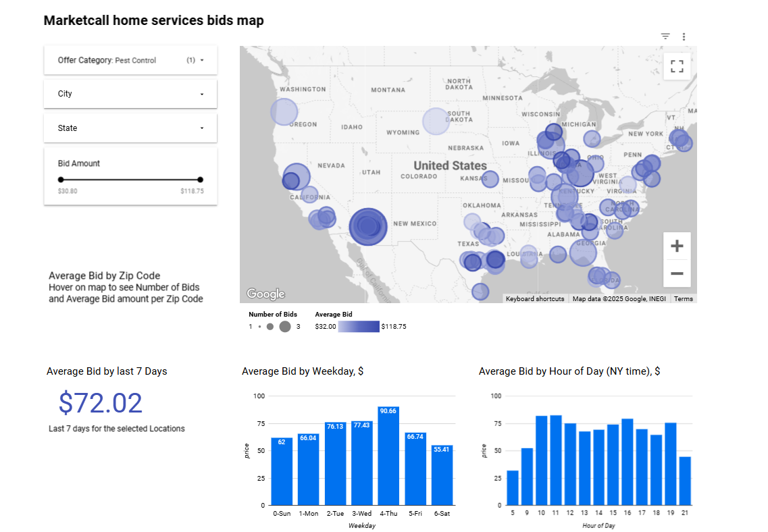Click the Average Bid by last 7 Days heading
Viewport: 768px width, 532px height.
[107, 371]
